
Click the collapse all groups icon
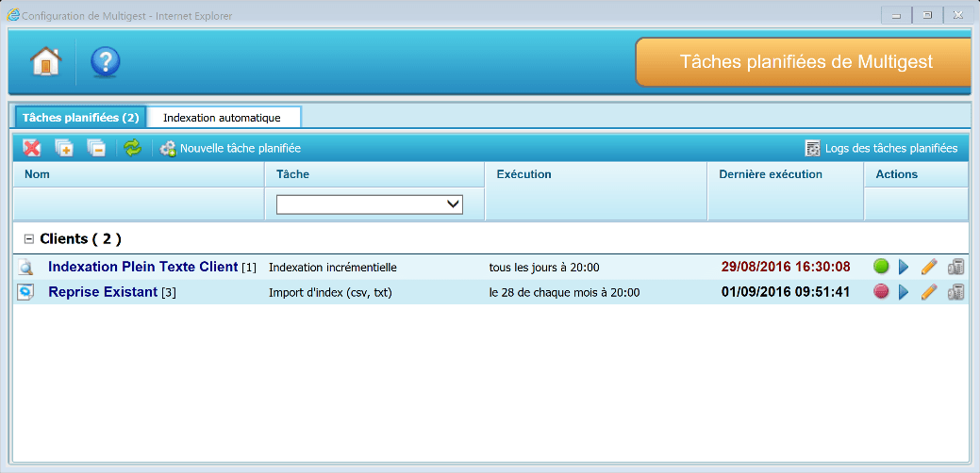coord(95,148)
